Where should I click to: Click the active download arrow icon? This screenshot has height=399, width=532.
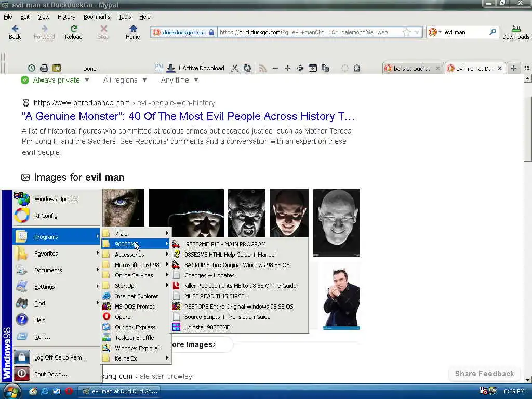click(170, 68)
